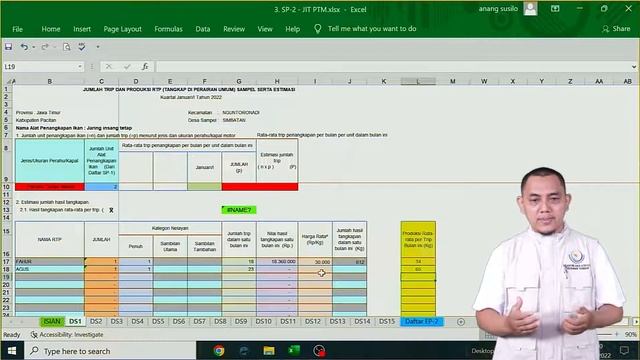This screenshot has height=360, width=640.
Task: Open the File menu
Action: pyautogui.click(x=17, y=29)
